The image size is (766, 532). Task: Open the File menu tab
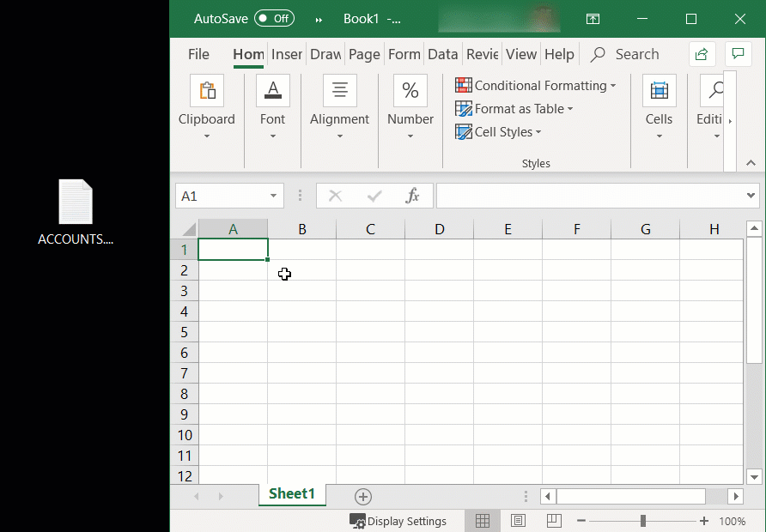(198, 54)
